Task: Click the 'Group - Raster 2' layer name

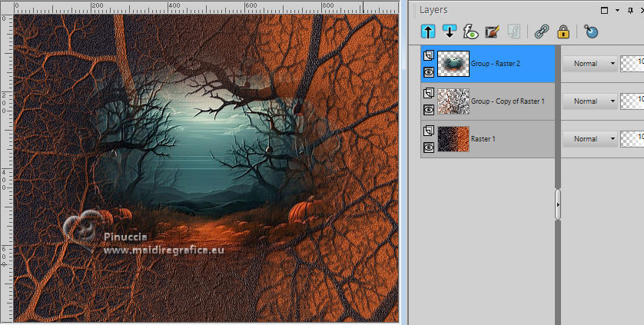Action: tap(496, 64)
